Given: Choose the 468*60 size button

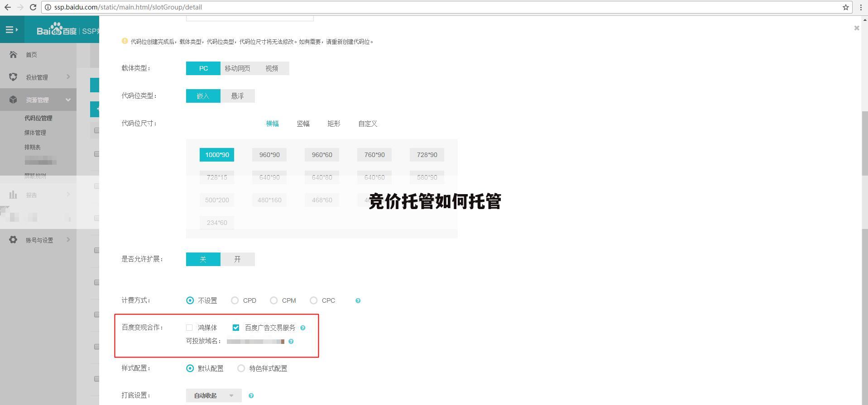Looking at the screenshot, I should click(x=322, y=200).
